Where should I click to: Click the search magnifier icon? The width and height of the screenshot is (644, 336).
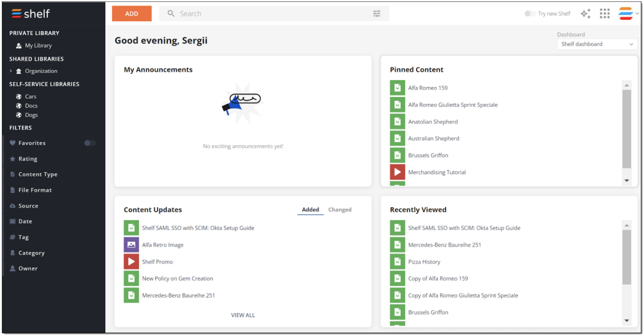tap(171, 14)
